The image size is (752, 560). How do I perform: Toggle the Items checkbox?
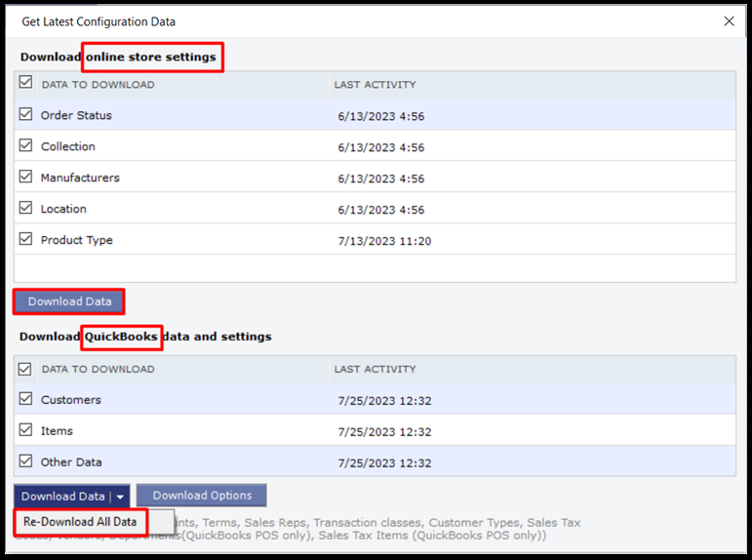pos(26,431)
